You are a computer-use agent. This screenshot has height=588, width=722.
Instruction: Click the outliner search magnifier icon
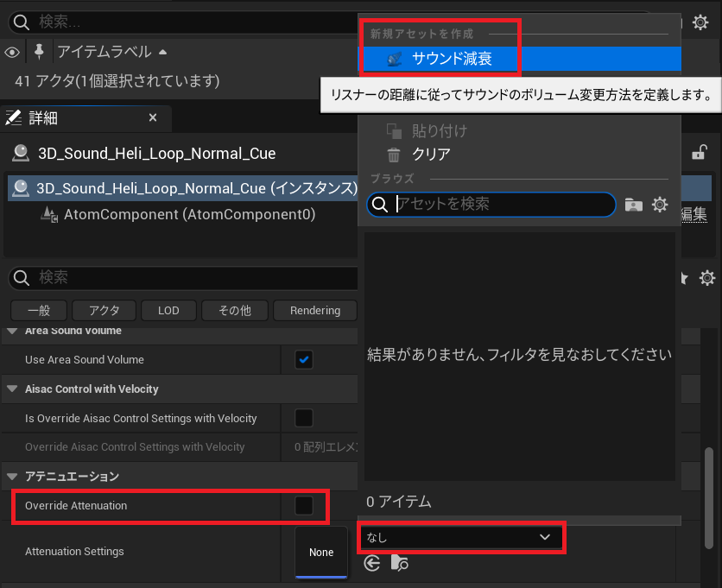pyautogui.click(x=22, y=22)
